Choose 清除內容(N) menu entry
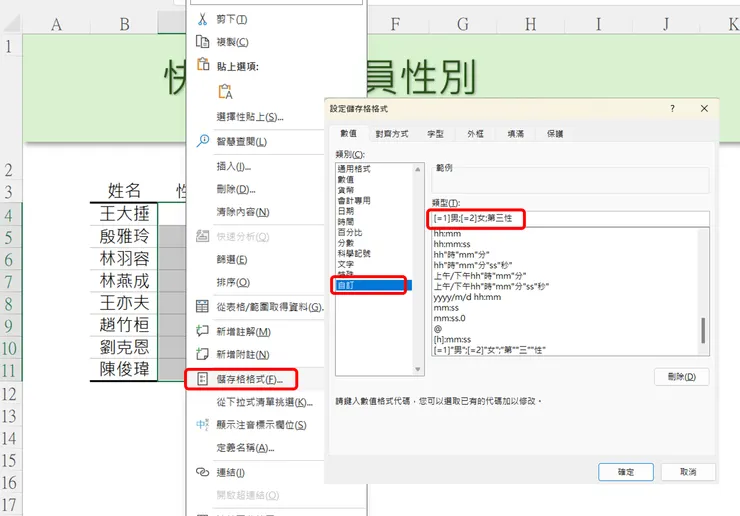Screen dimensions: 740x516 coord(243,212)
